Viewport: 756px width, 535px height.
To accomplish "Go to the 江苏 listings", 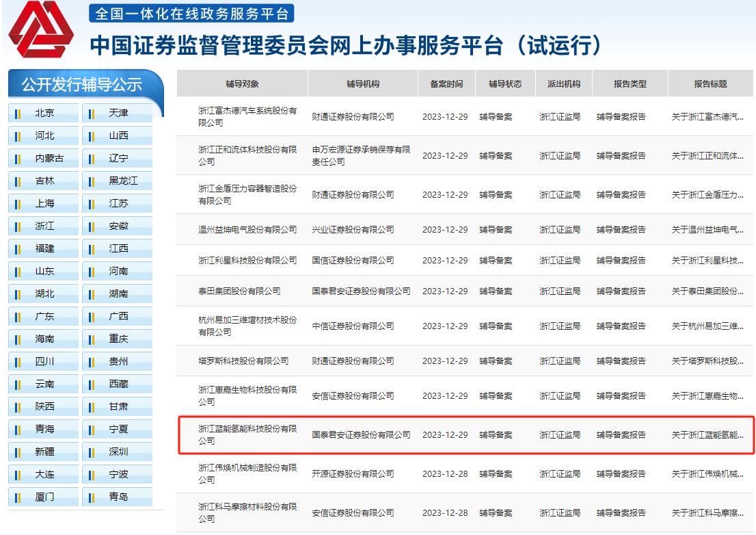I will (117, 204).
